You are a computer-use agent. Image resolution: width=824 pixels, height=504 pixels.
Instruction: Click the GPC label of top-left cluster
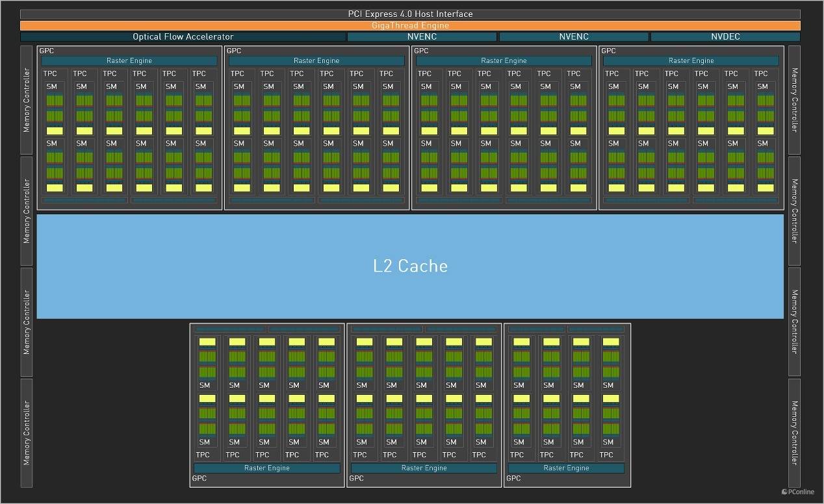(x=47, y=51)
